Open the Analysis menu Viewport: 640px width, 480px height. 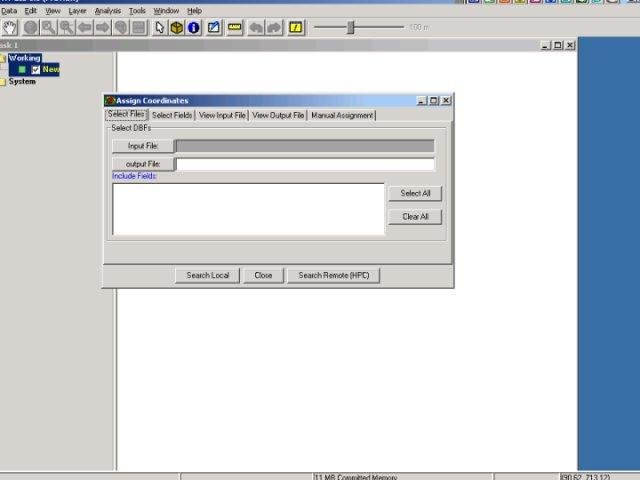click(x=108, y=11)
